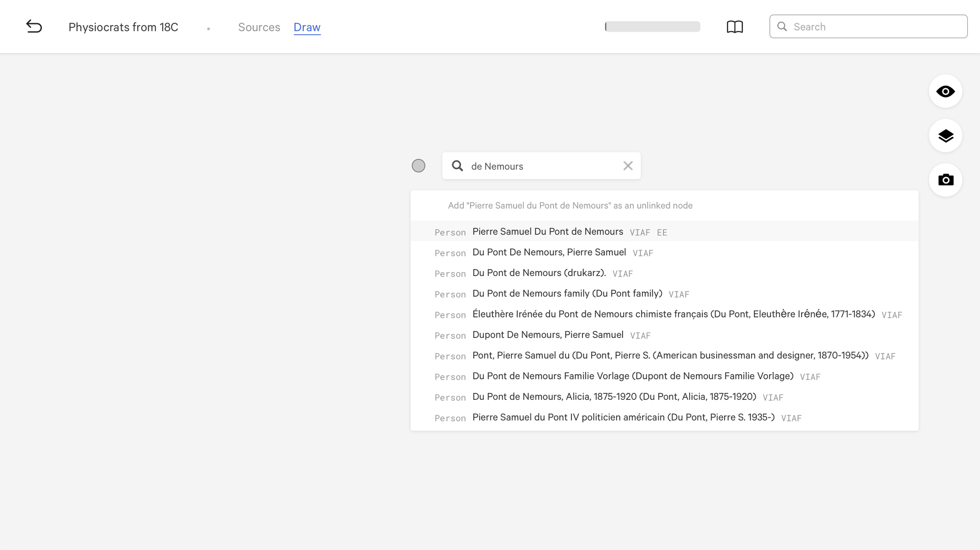This screenshot has width=980, height=550.
Task: Switch to the Draw tab
Action: (x=307, y=27)
